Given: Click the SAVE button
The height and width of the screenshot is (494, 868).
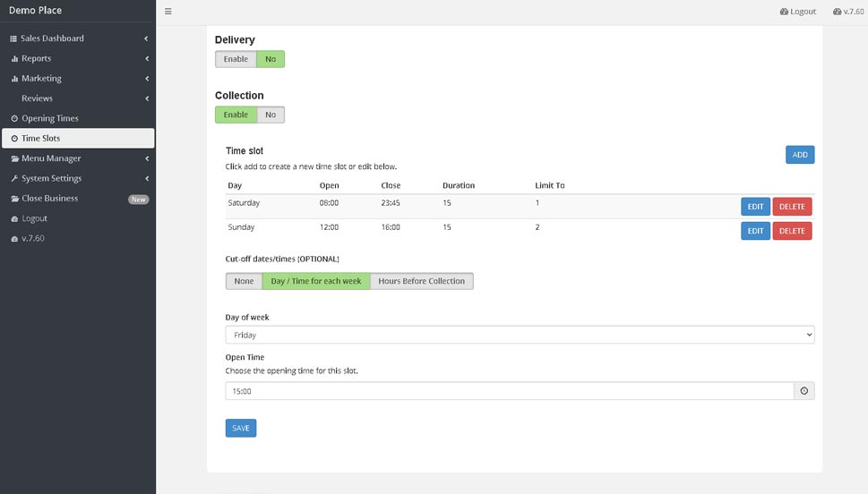Looking at the screenshot, I should pyautogui.click(x=241, y=428).
